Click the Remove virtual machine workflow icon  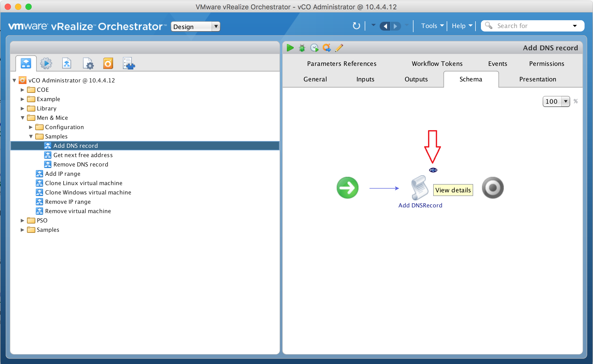coord(39,211)
